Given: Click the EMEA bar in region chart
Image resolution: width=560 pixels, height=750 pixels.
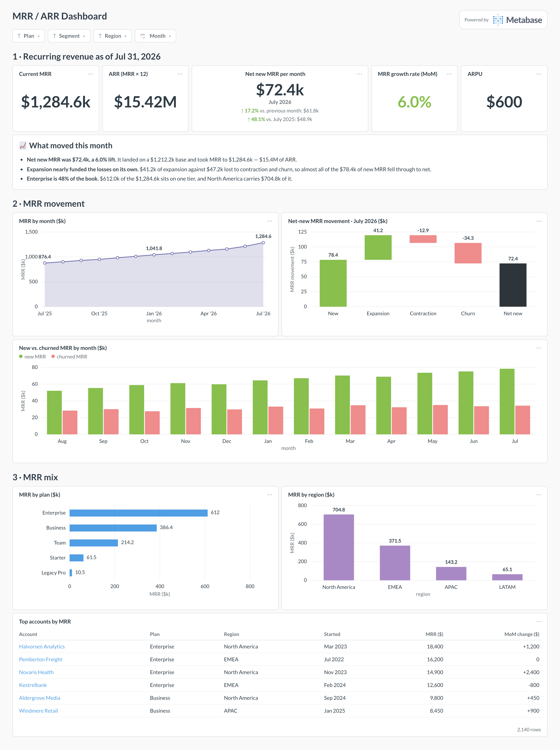Looking at the screenshot, I should point(395,563).
